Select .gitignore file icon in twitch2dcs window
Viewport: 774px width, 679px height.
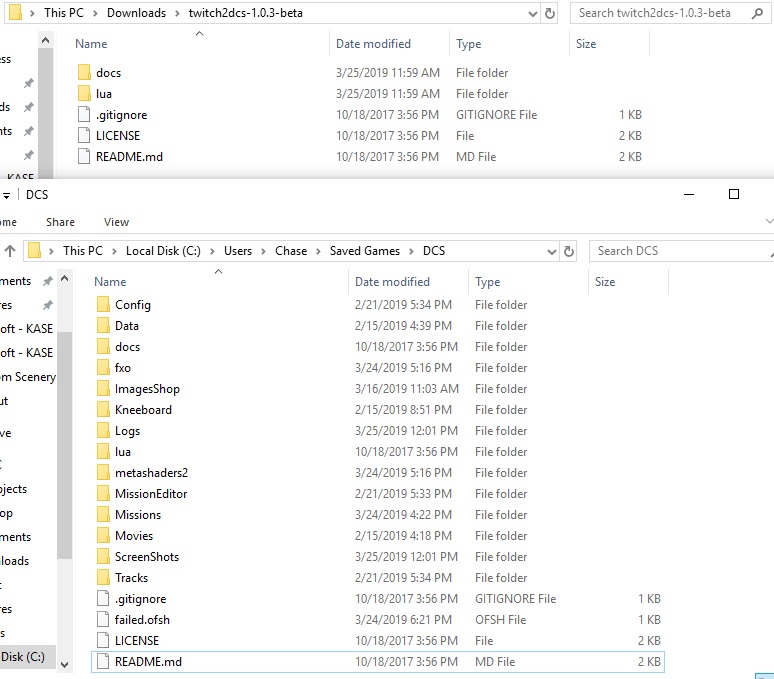pos(84,114)
